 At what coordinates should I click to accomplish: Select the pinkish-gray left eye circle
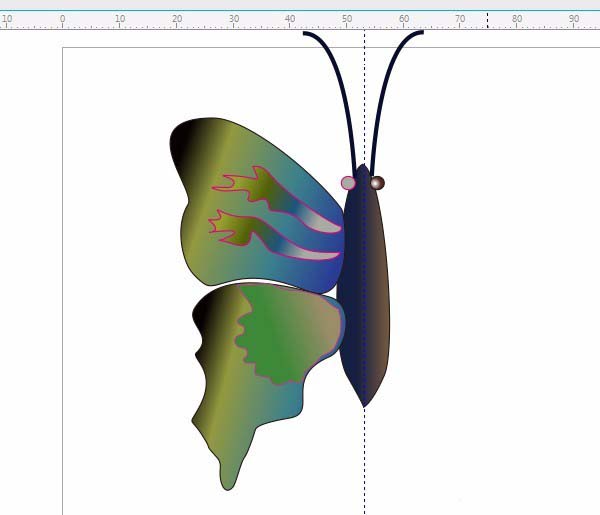[x=348, y=183]
